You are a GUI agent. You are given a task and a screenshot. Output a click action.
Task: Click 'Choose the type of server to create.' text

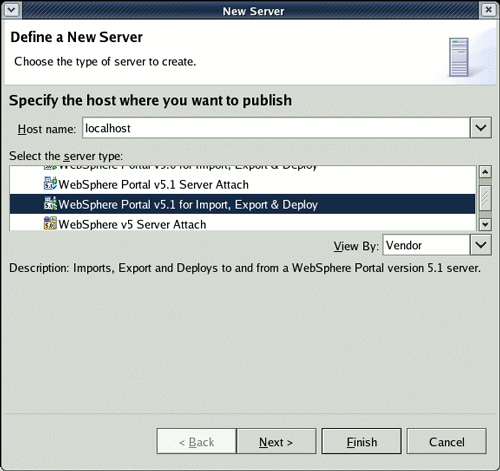pyautogui.click(x=105, y=62)
